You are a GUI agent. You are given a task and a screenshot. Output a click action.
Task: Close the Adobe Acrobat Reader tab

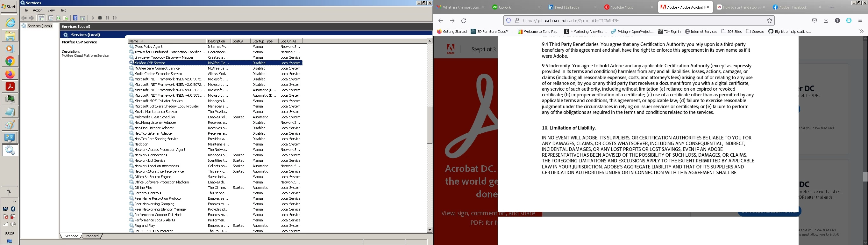(708, 7)
